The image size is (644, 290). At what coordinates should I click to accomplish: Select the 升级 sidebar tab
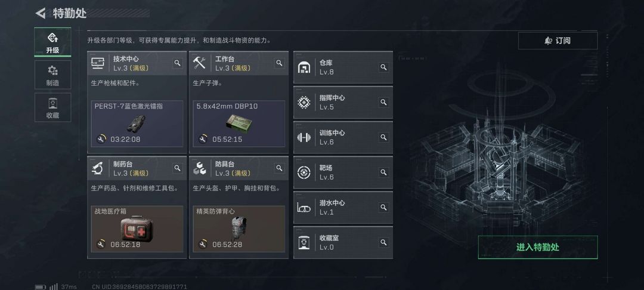pyautogui.click(x=52, y=42)
